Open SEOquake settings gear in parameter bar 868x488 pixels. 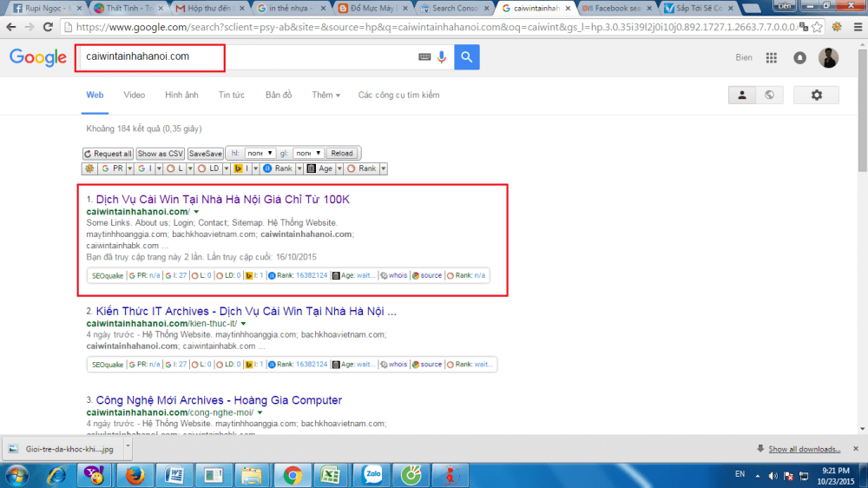click(x=89, y=168)
